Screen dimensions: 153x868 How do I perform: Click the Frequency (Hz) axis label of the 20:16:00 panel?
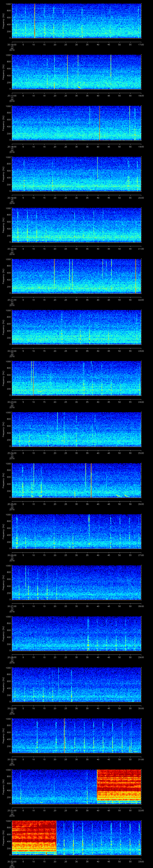pos(3,21)
